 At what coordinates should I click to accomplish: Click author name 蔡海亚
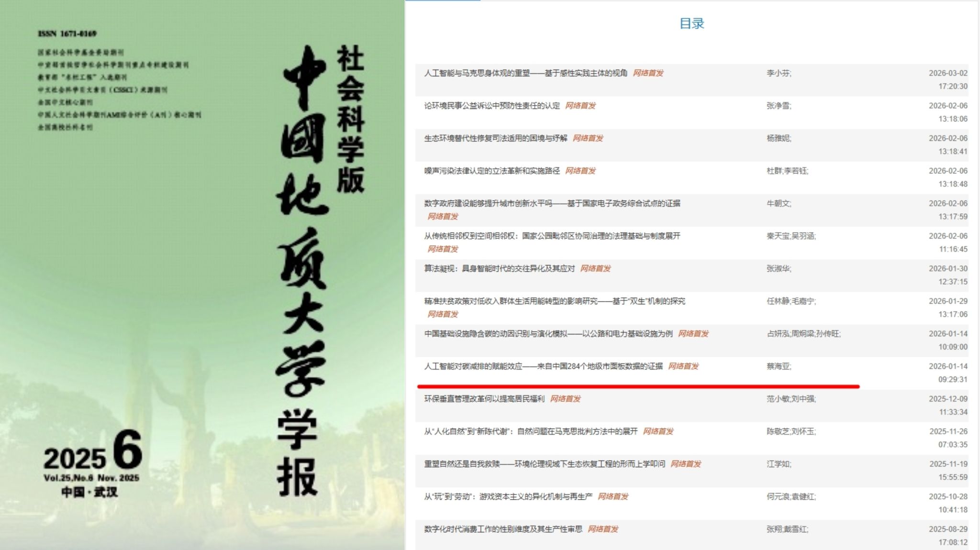[778, 366]
